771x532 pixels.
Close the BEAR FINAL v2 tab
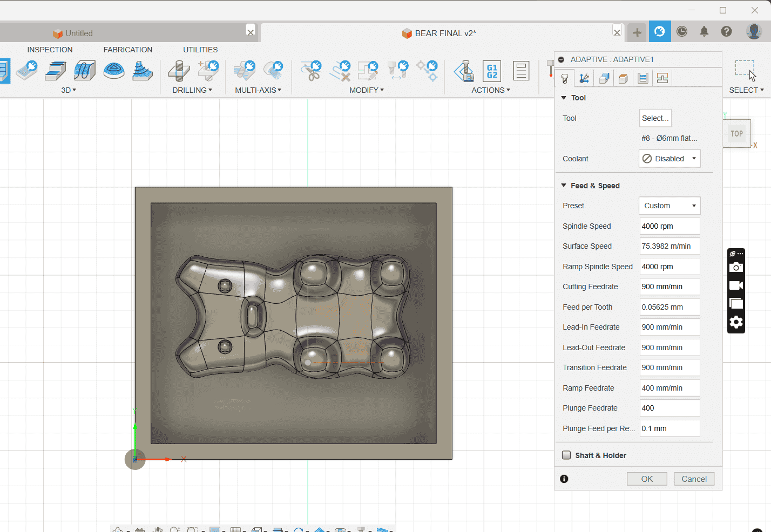click(x=617, y=32)
